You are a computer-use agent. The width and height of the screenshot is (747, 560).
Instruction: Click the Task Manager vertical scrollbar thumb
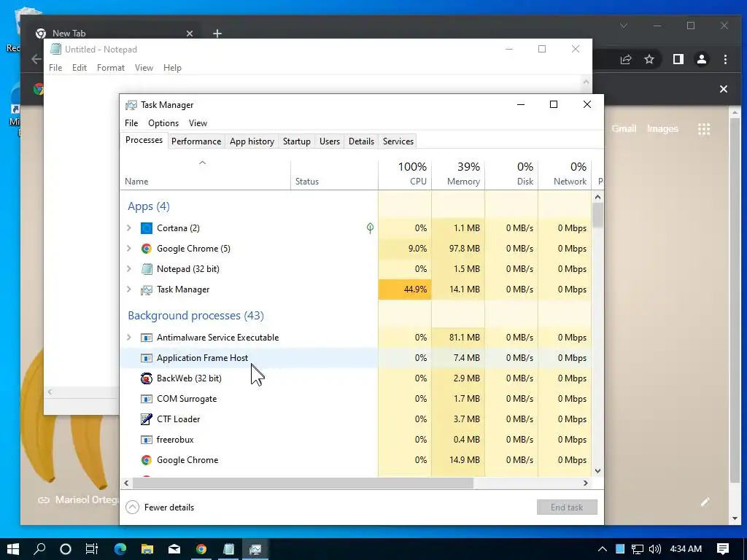click(x=598, y=215)
